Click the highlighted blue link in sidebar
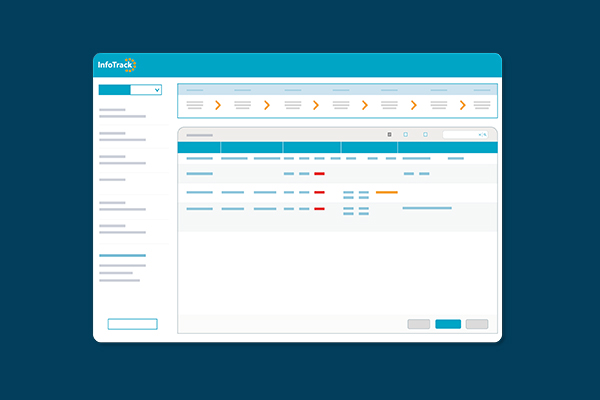Screen dimensions: 600x400 point(122,256)
